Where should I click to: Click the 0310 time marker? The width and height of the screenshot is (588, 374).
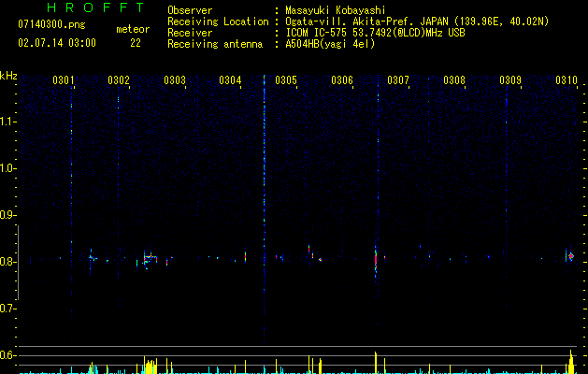pyautogui.click(x=566, y=80)
